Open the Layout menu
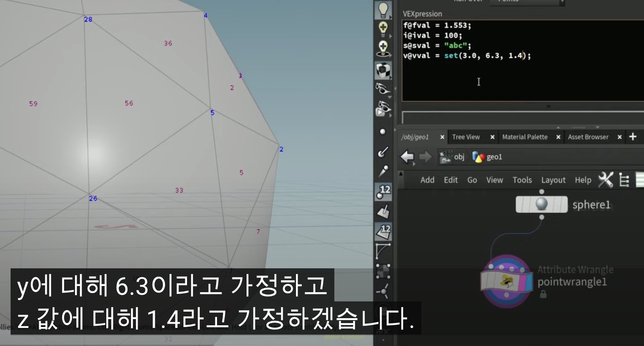Viewport: 644px width, 346px height. pyautogui.click(x=553, y=180)
